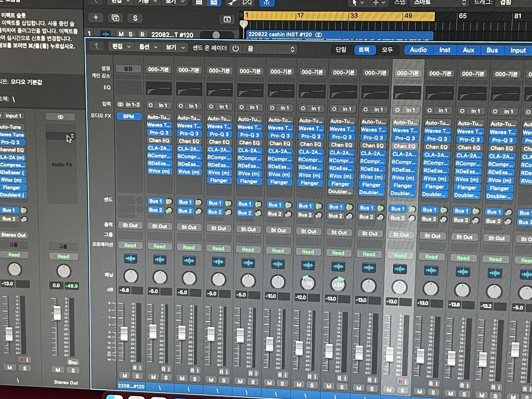The width and height of the screenshot is (532, 399).
Task: Click the first mixer channel's waveform icon
Action: point(130,259)
